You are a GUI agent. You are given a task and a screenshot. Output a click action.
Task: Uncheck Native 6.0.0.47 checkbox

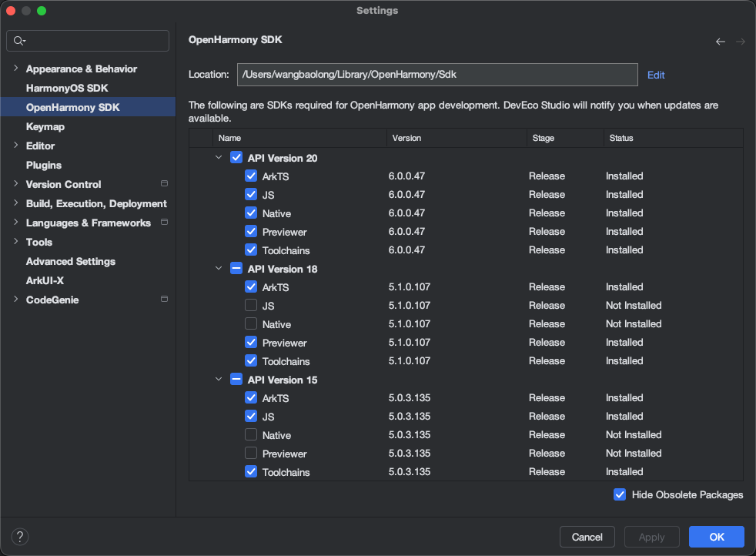pyautogui.click(x=251, y=213)
